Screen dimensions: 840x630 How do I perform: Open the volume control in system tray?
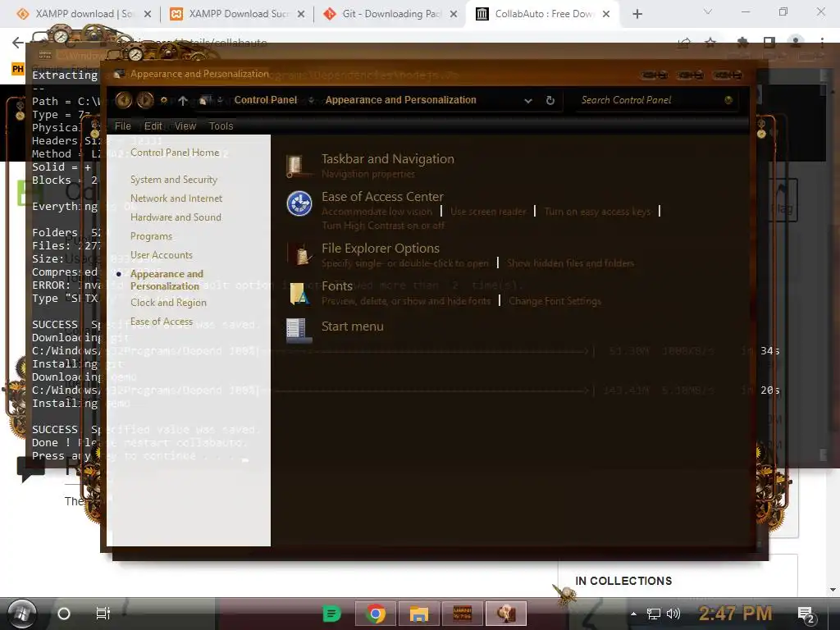(673, 614)
